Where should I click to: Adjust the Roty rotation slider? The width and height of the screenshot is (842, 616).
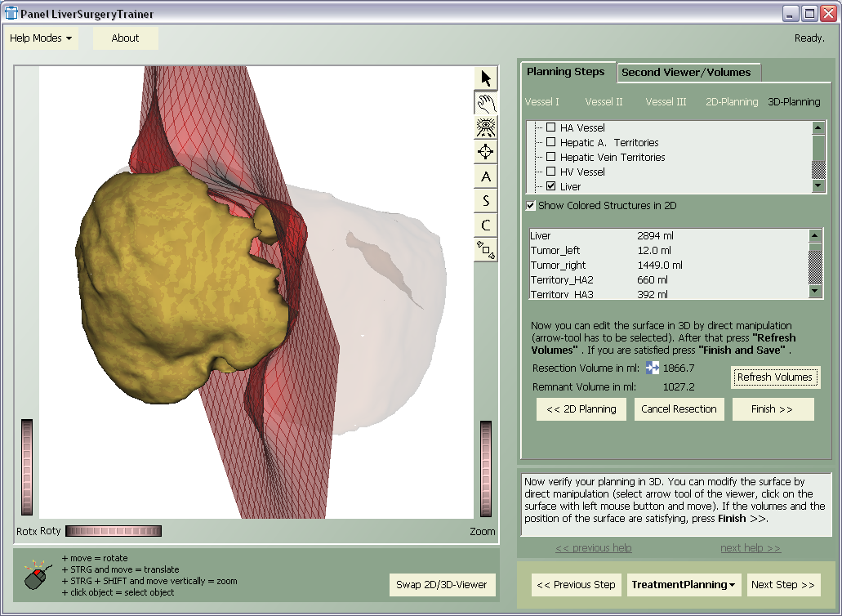coord(113,532)
